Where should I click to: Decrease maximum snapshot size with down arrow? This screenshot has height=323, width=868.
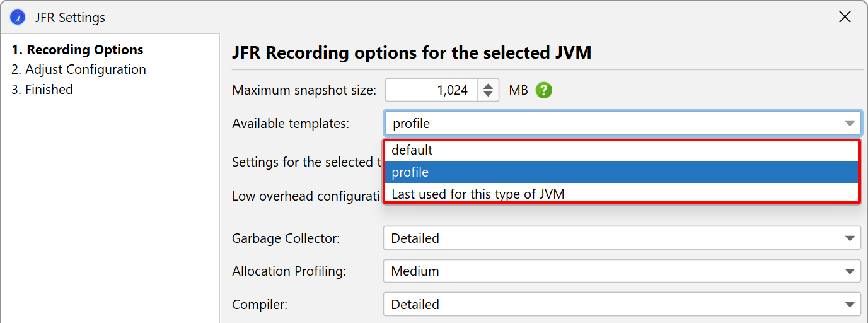pyautogui.click(x=488, y=95)
